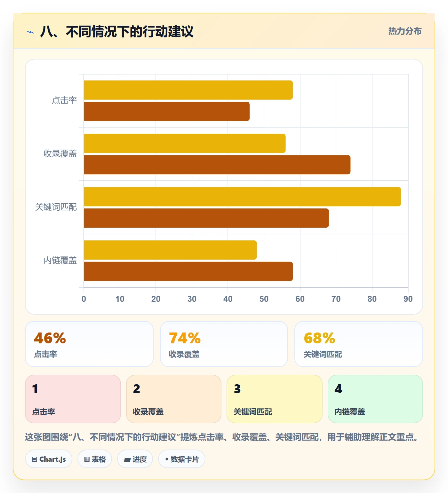Viewport: 448px width, 493px height.
Task: Click the 收录覆盖 axis label
Action: 60,154
